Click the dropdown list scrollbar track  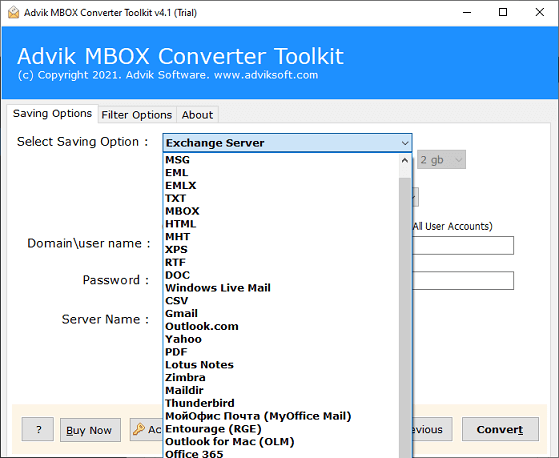(x=405, y=317)
